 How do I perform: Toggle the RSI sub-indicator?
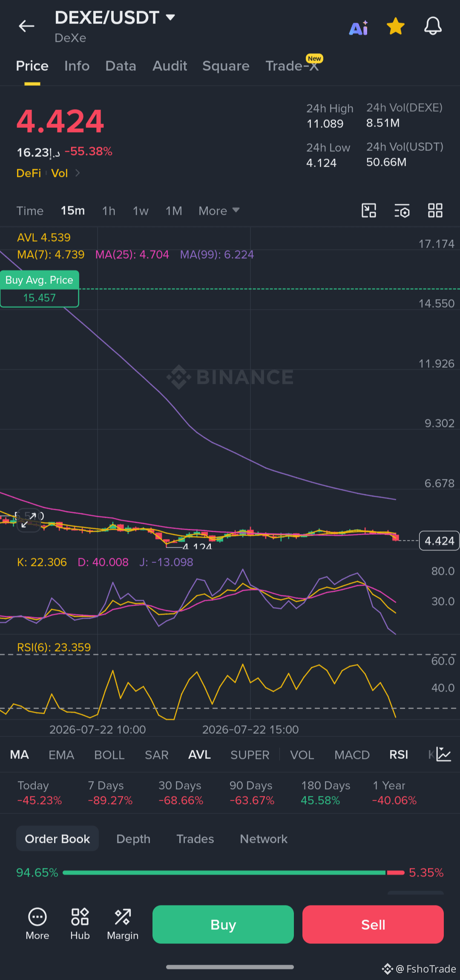pyautogui.click(x=399, y=755)
